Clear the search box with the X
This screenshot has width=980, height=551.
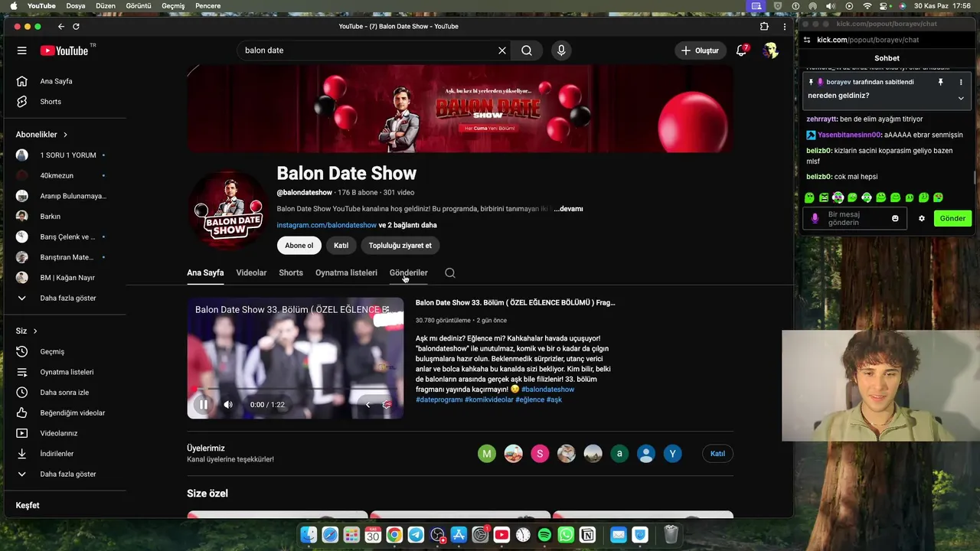pyautogui.click(x=502, y=51)
